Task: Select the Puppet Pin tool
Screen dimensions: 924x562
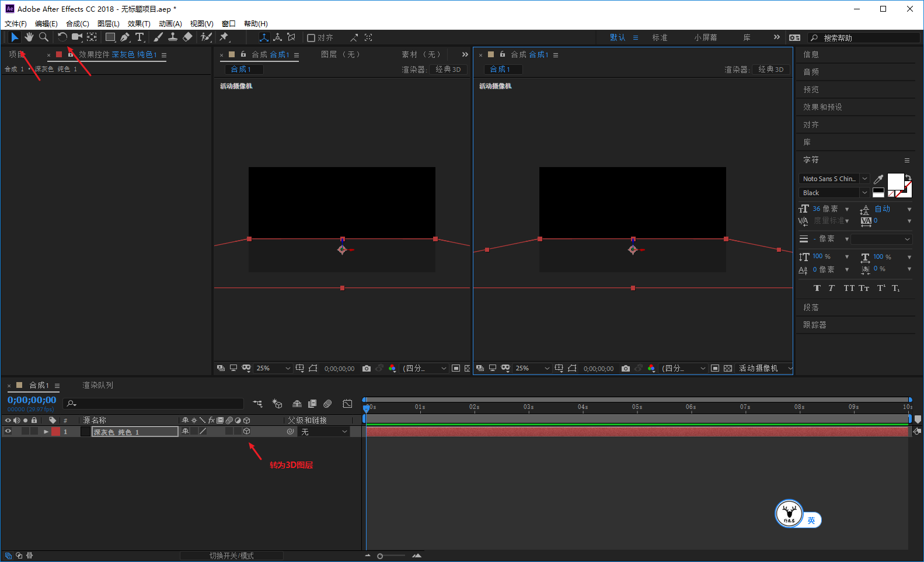Action: 224,37
